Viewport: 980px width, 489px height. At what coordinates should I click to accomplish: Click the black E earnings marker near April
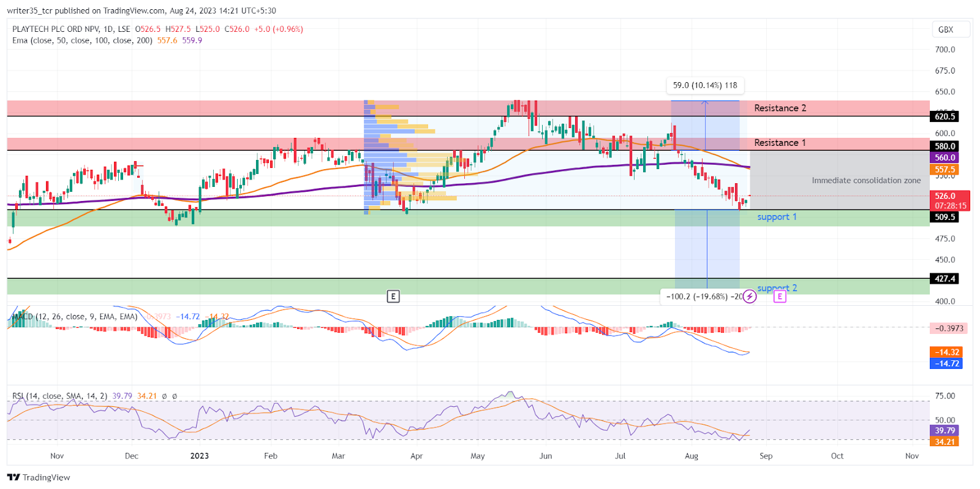pyautogui.click(x=393, y=297)
